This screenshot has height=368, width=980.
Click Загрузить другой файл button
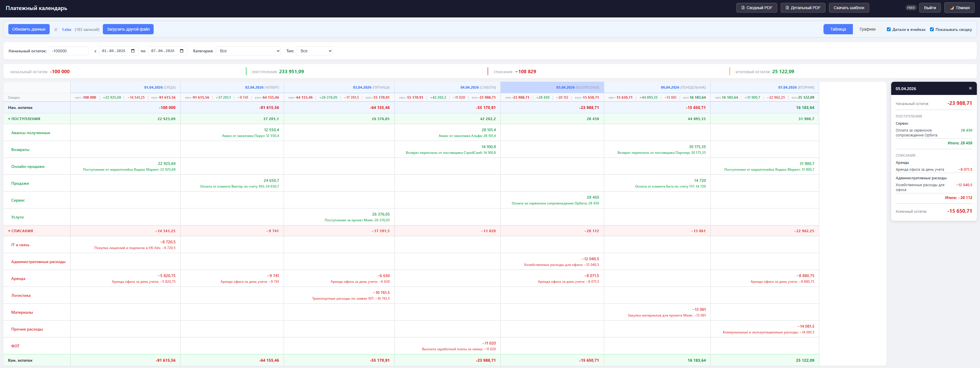point(128,29)
